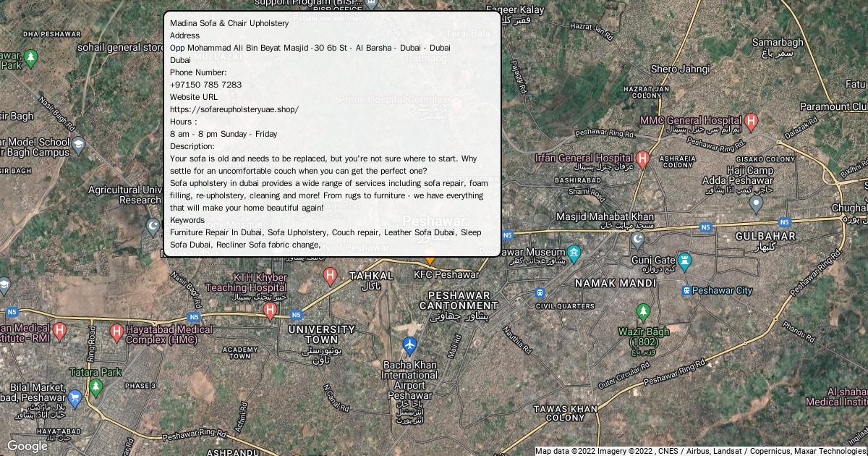This screenshot has height=456, width=868.
Task: Click the Wazir Bagh park marker
Action: click(643, 313)
